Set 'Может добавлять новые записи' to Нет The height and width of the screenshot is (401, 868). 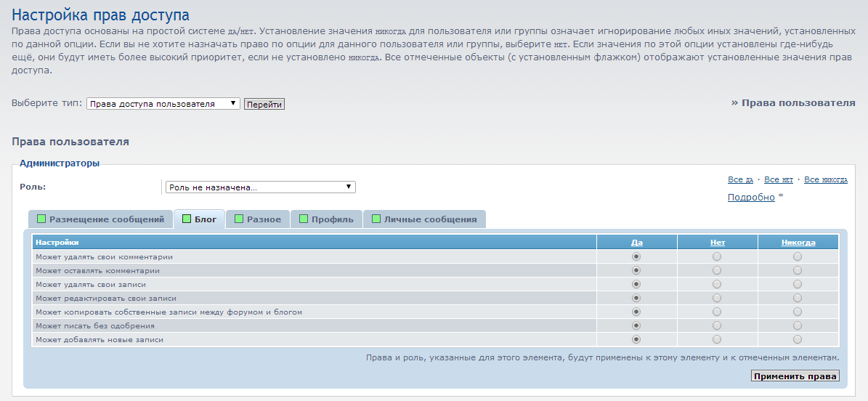pos(717,339)
